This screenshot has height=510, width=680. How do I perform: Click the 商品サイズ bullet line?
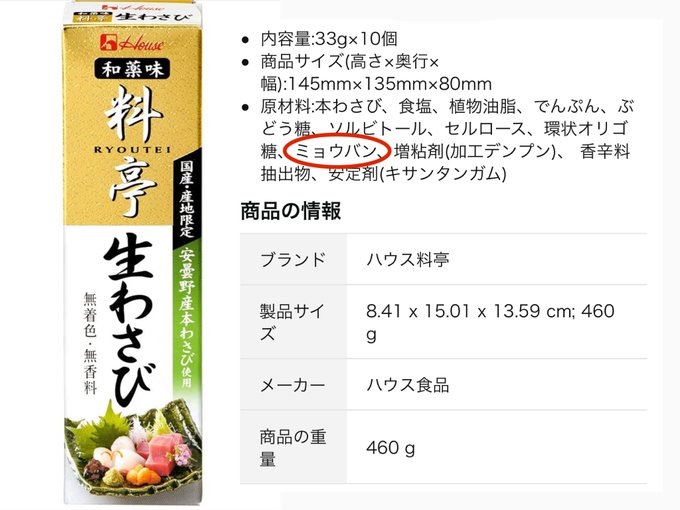point(376,72)
